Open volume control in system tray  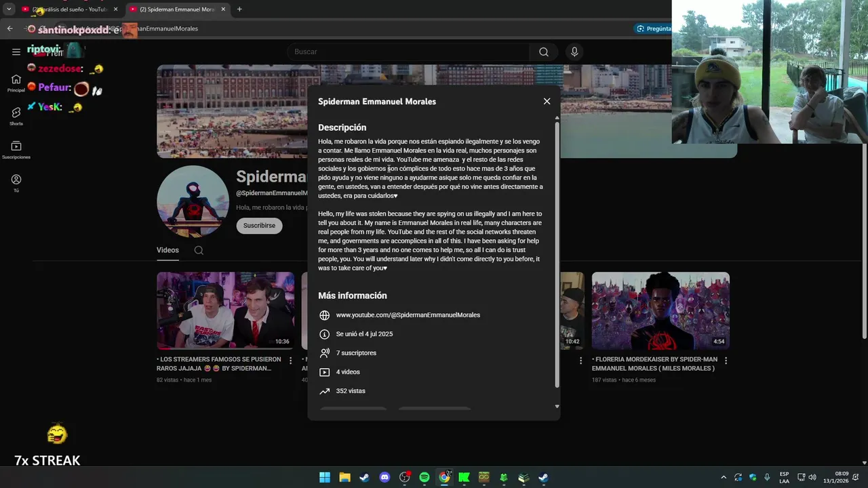pyautogui.click(x=812, y=477)
